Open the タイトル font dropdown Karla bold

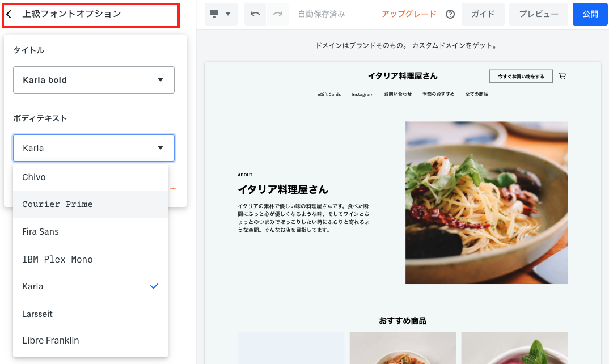pos(94,80)
